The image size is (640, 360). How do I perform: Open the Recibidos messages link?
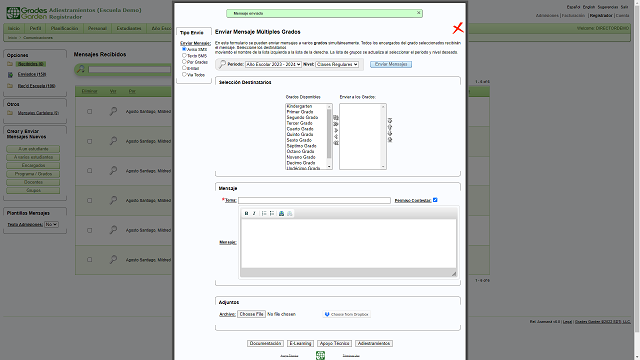coord(31,64)
